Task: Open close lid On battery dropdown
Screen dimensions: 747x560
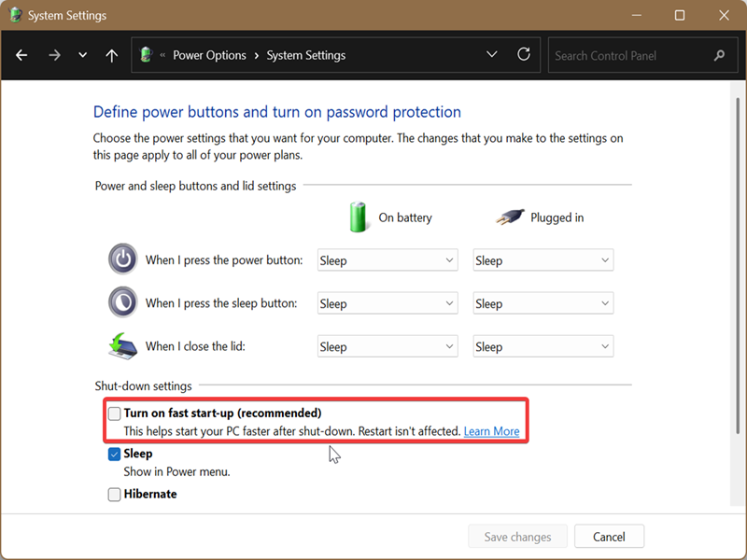Action: 388,346
